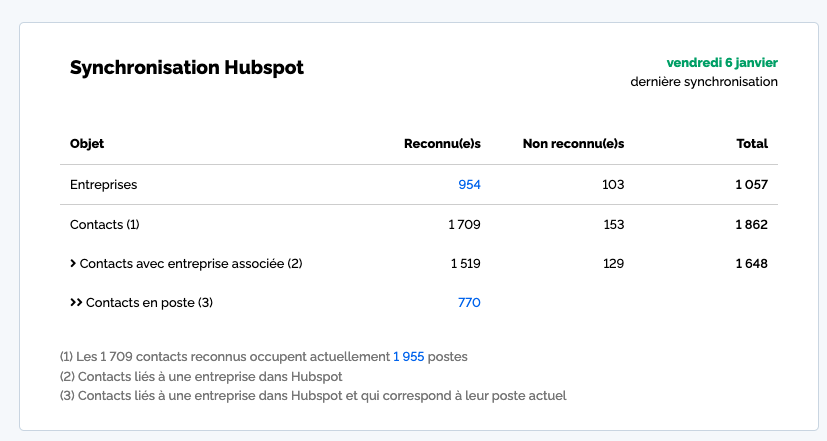The height and width of the screenshot is (441, 827).
Task: Click the green vendredi 6 janvier date
Action: pyautogui.click(x=722, y=63)
